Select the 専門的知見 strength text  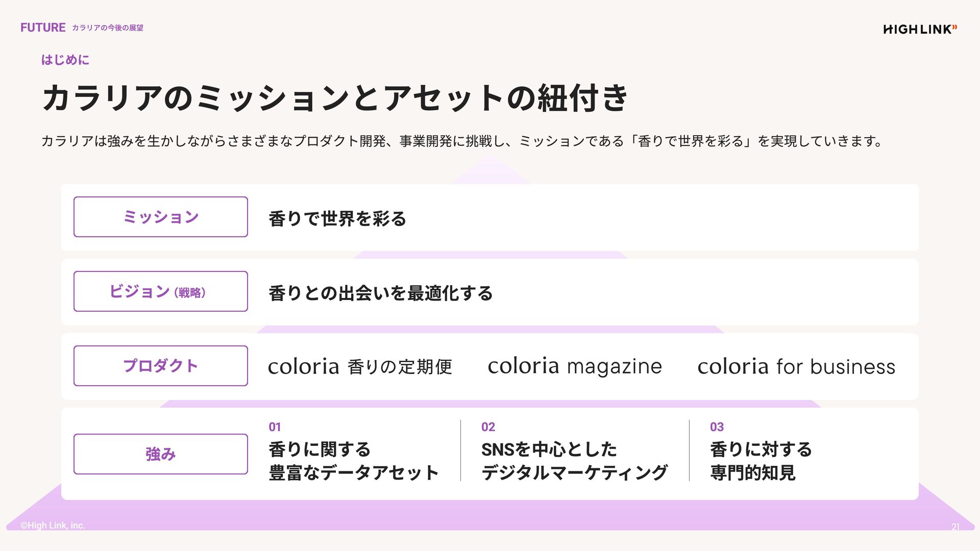(x=752, y=473)
